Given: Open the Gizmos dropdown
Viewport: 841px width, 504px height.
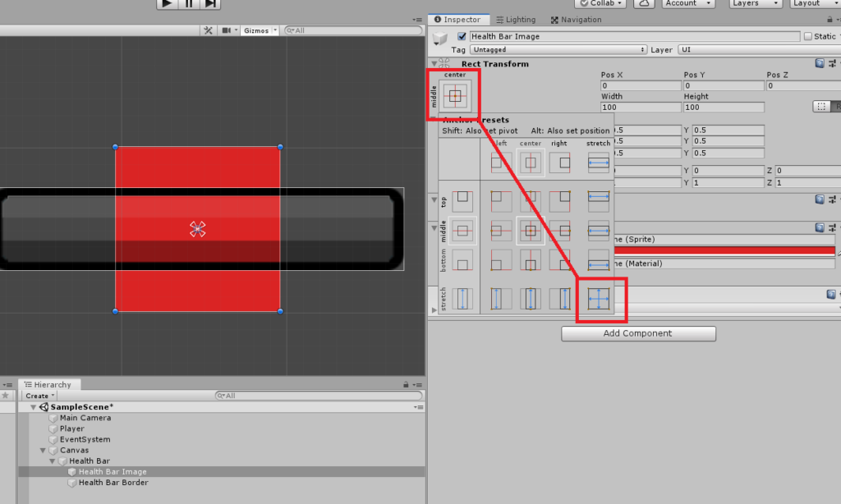Looking at the screenshot, I should point(260,30).
